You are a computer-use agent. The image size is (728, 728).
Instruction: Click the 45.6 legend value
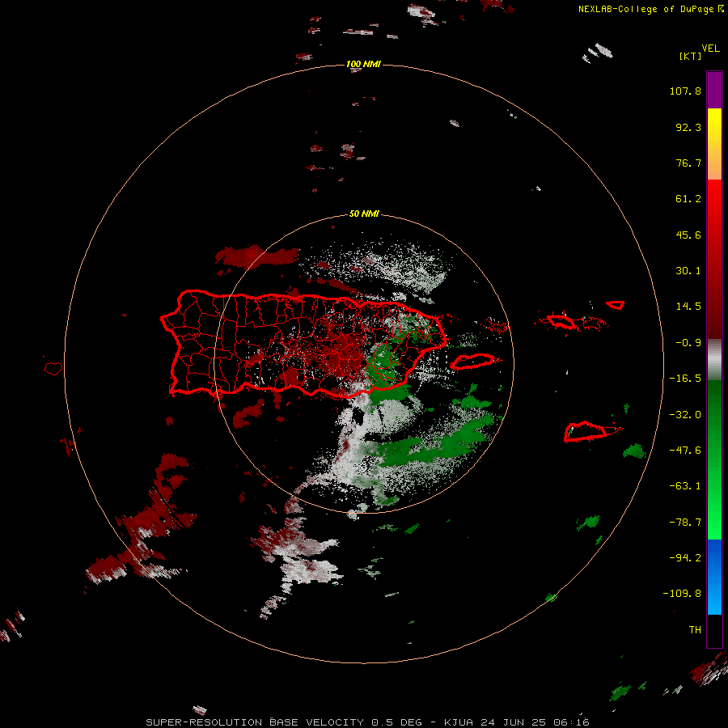[688, 235]
